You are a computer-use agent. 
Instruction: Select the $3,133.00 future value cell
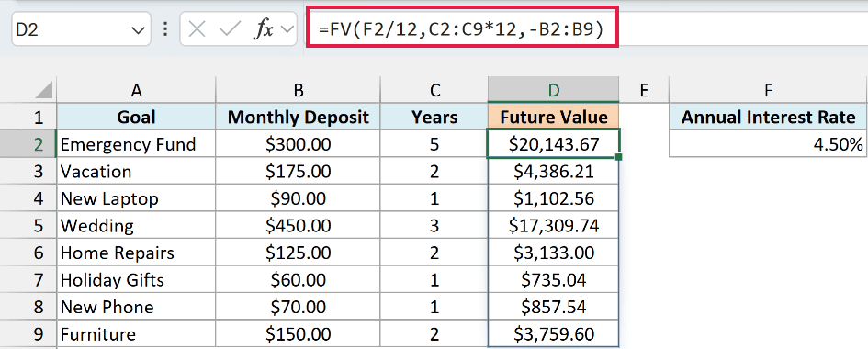553,253
